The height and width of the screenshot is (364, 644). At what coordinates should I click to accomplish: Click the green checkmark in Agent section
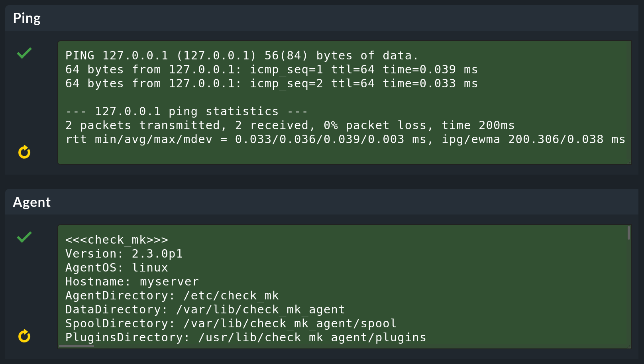(x=24, y=237)
